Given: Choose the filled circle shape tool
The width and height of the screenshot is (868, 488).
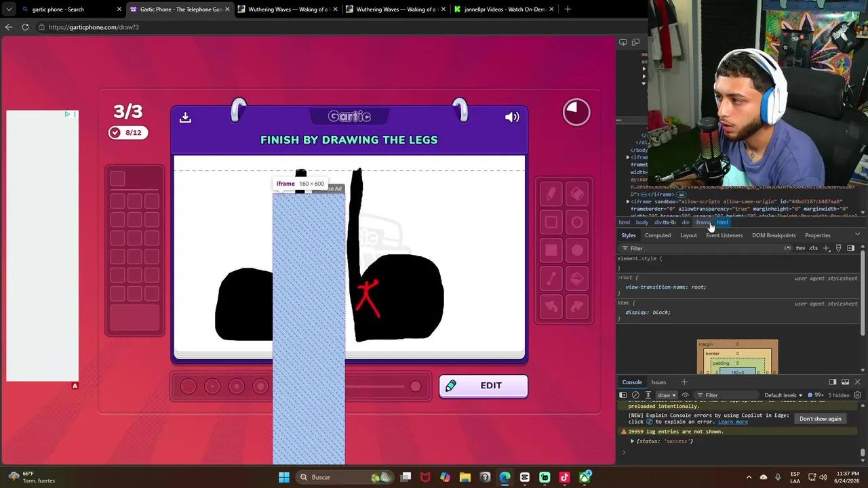Looking at the screenshot, I should click(577, 251).
